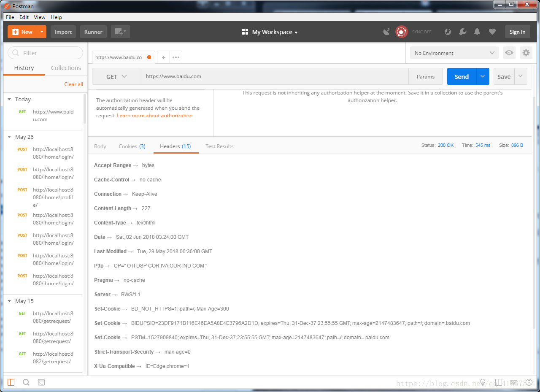Click the 200 OK status value
Screen dimensions: 540x392
[x=445, y=145]
